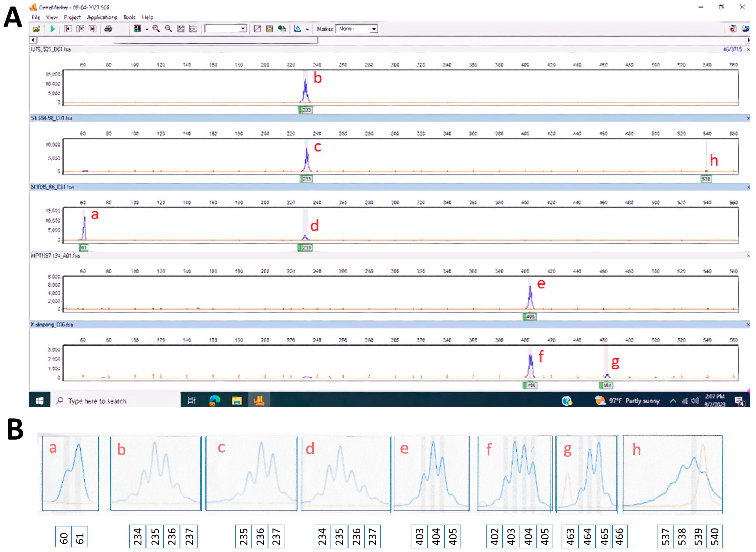
Task: Expand the empty combo box in toolbar
Action: coord(243,29)
